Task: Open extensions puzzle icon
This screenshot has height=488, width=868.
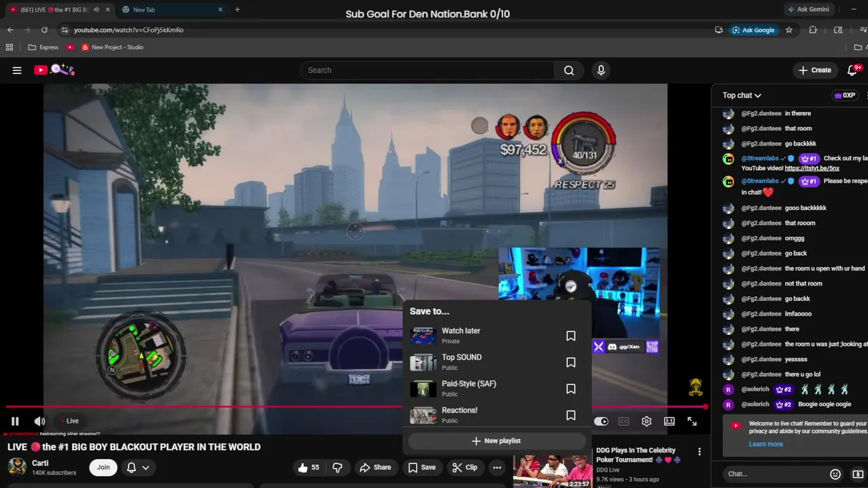Action: pyautogui.click(x=813, y=30)
